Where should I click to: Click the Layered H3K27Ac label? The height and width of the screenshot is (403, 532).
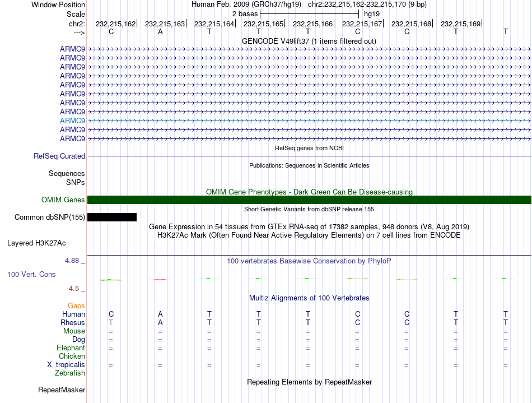tap(36, 243)
